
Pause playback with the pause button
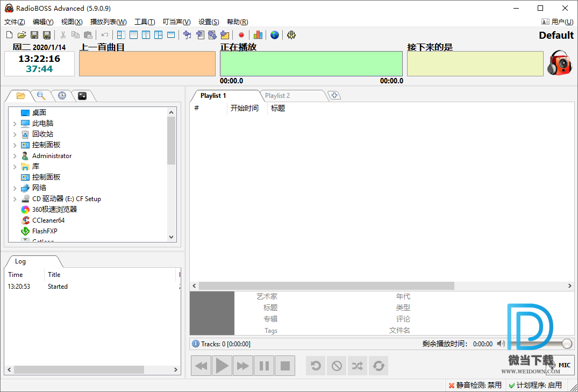click(264, 366)
